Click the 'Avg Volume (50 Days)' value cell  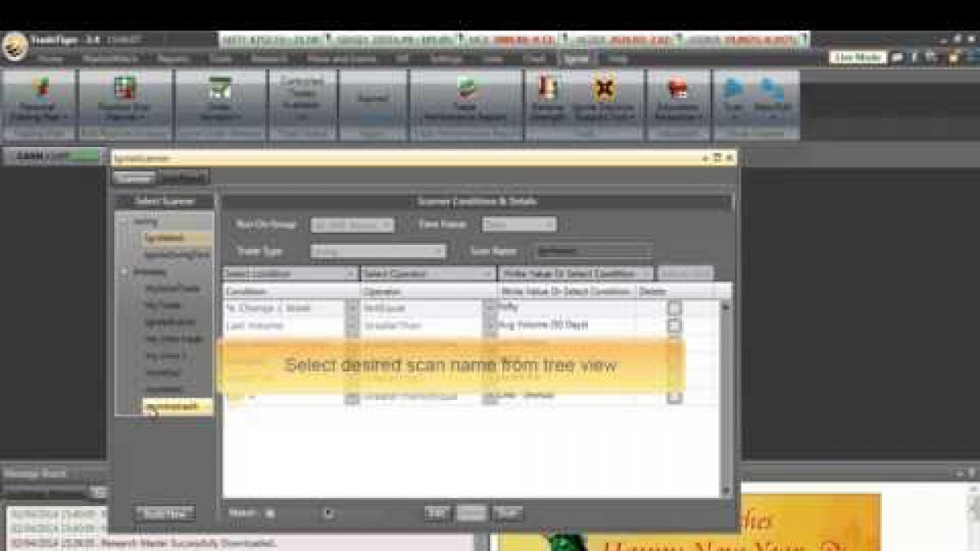[567, 326]
